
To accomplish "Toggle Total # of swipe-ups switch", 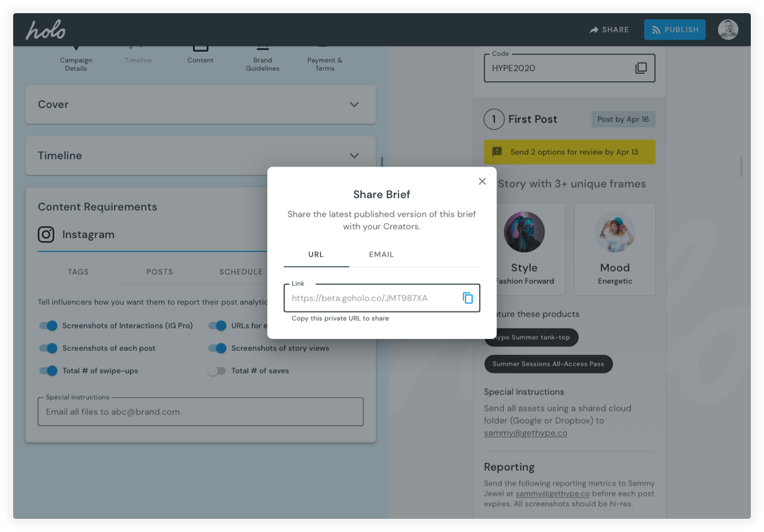I will pyautogui.click(x=49, y=371).
